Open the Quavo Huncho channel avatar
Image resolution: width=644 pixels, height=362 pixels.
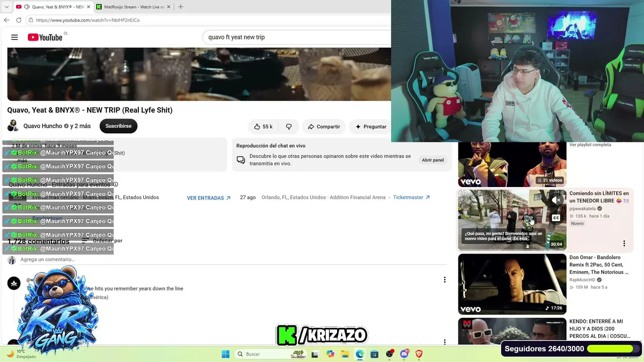13,126
